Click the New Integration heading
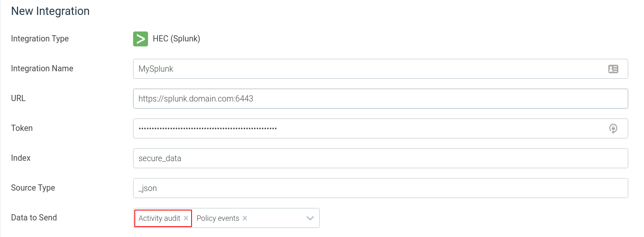Screen dimensions: 644x237 pyautogui.click(x=50, y=11)
